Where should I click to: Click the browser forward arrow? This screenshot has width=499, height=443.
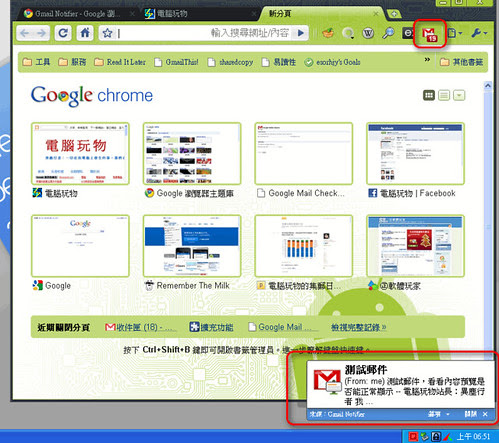[x=42, y=33]
